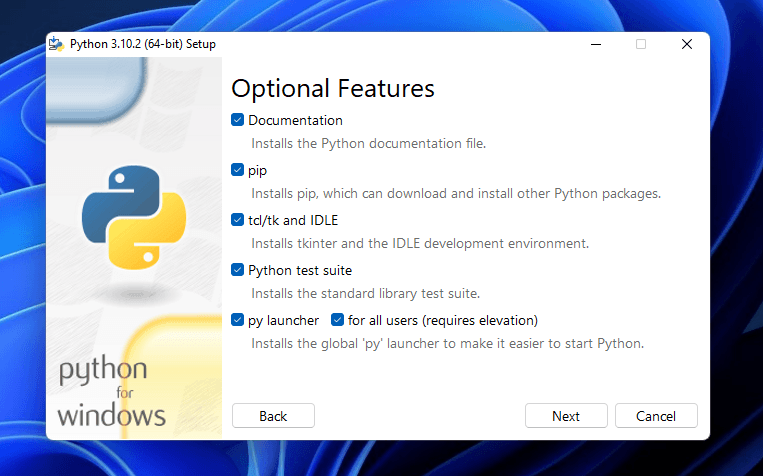Click the Python installer icon in title bar
This screenshot has height=476, width=763.
pyautogui.click(x=56, y=44)
